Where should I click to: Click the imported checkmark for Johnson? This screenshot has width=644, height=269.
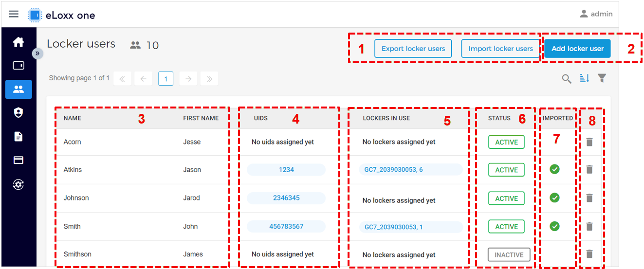(x=554, y=197)
